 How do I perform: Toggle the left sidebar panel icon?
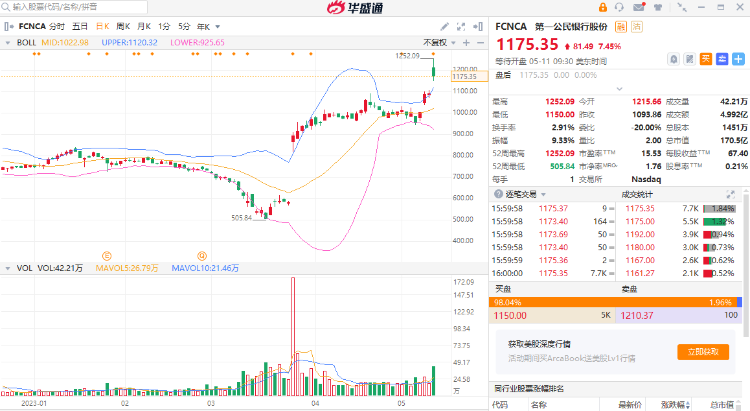tap(7, 27)
